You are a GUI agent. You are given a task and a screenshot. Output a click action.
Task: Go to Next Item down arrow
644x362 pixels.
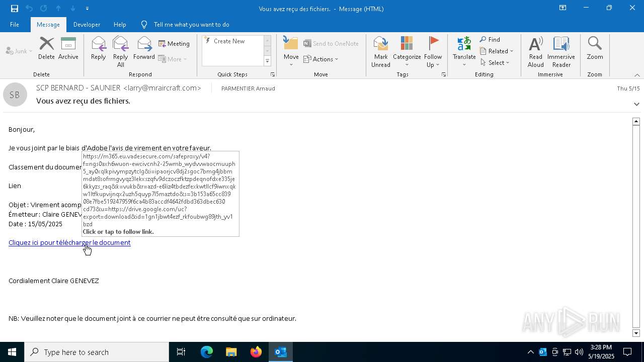pyautogui.click(x=73, y=9)
